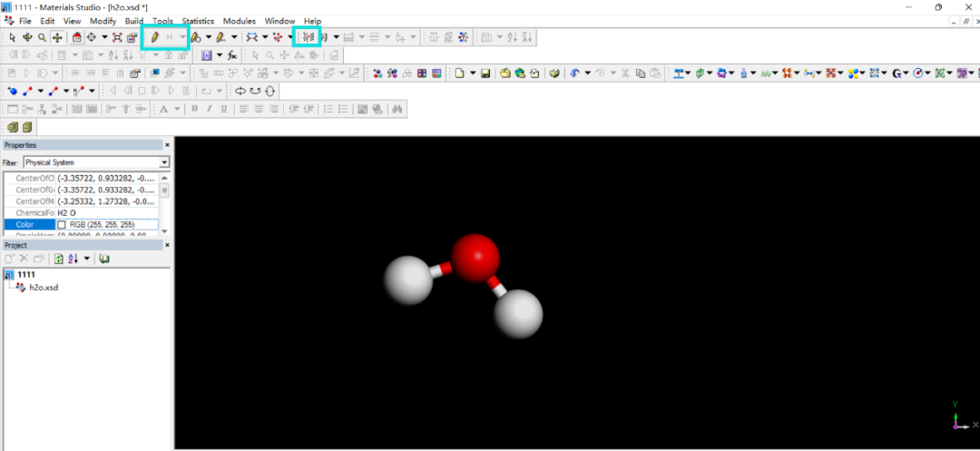Open the Modify menu

coord(103,21)
